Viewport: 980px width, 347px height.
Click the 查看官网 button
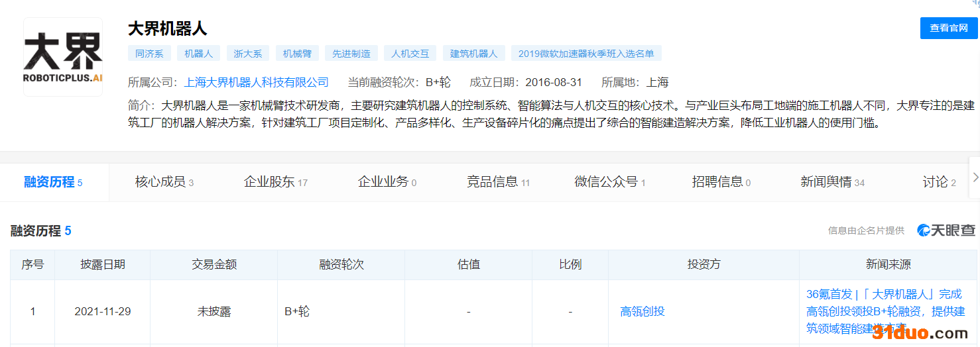948,28
